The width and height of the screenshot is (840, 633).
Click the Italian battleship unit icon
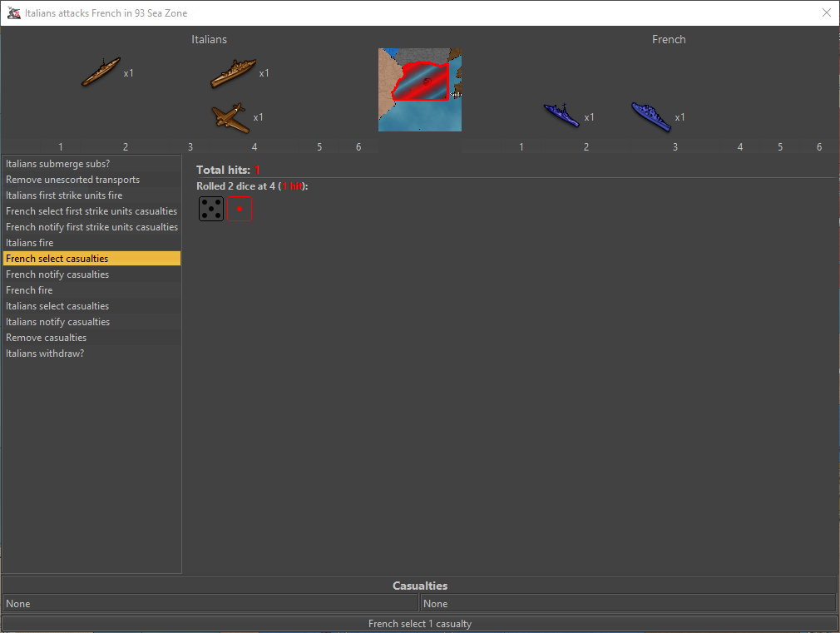click(233, 73)
